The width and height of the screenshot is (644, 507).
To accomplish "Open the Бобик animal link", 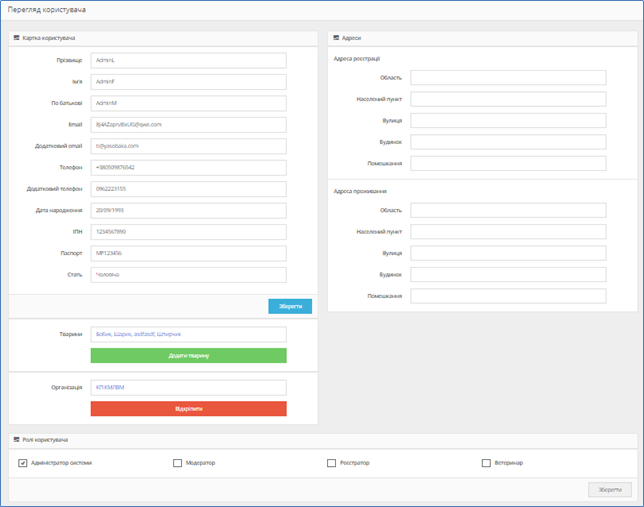I will (103, 334).
